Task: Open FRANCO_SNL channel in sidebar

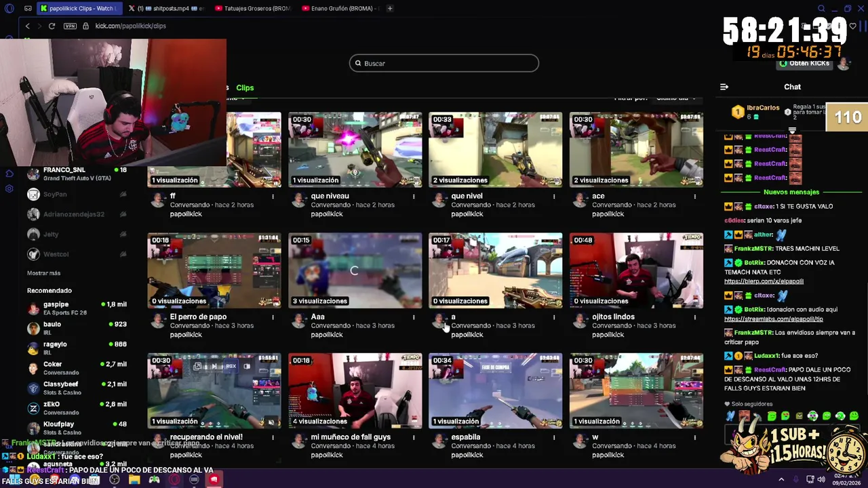Action: point(76,174)
